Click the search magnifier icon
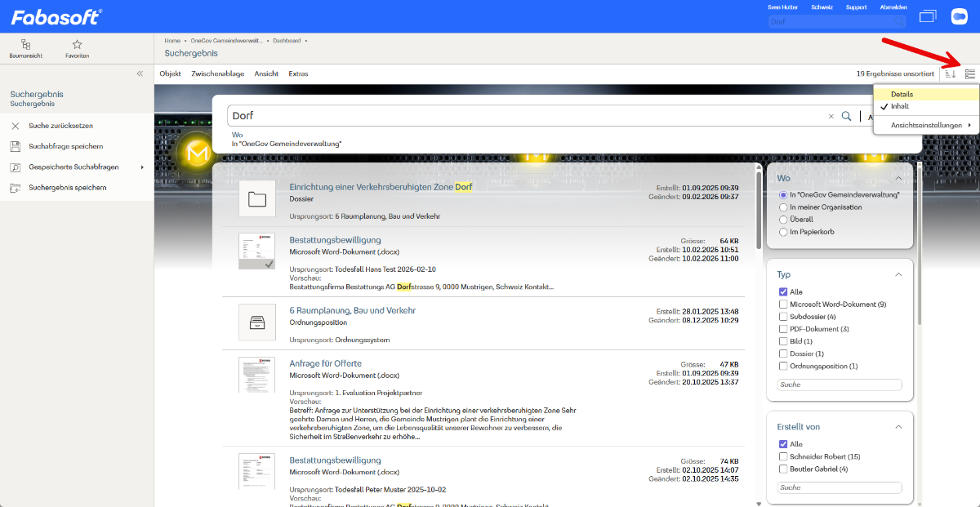This screenshot has width=980, height=507. (x=847, y=116)
